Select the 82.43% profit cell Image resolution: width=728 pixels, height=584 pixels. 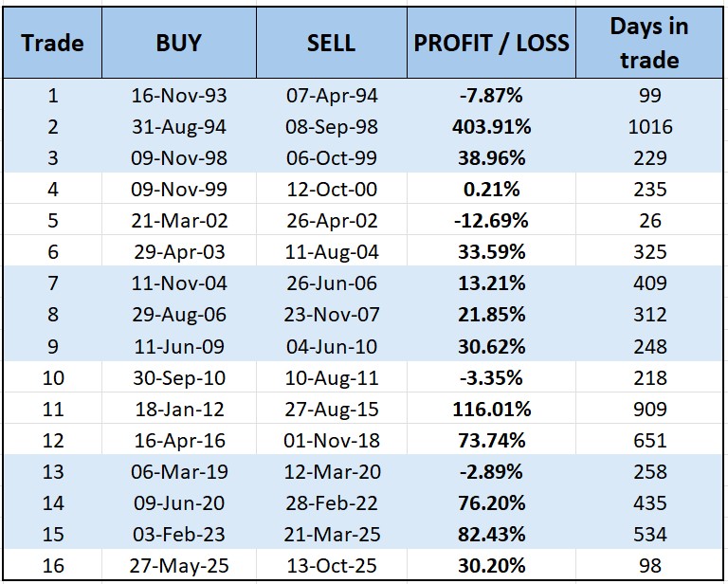(x=491, y=535)
